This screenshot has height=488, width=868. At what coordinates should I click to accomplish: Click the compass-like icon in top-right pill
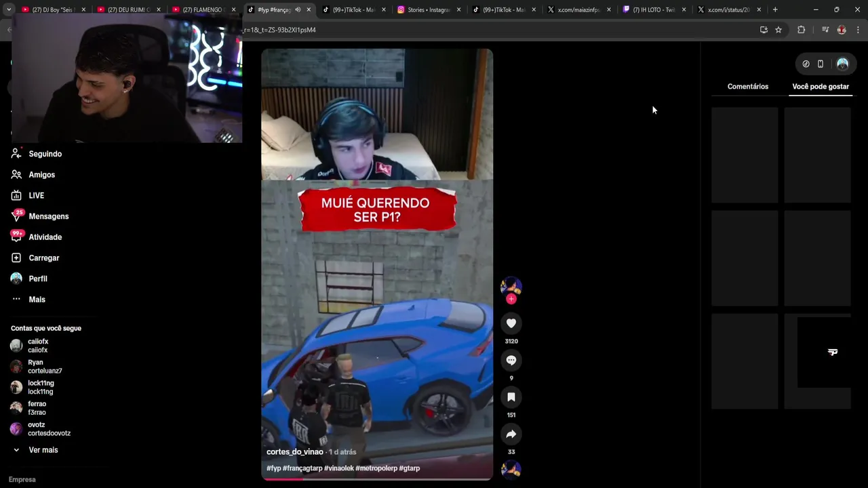point(806,64)
